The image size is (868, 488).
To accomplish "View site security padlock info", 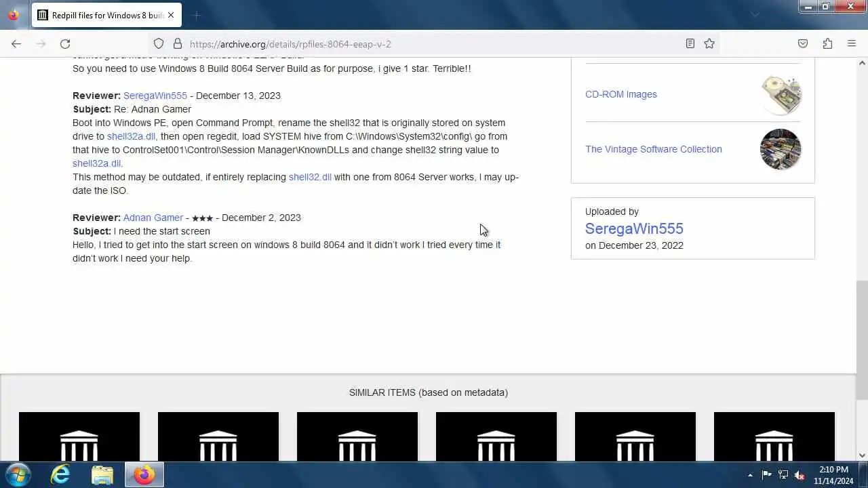I will click(178, 43).
